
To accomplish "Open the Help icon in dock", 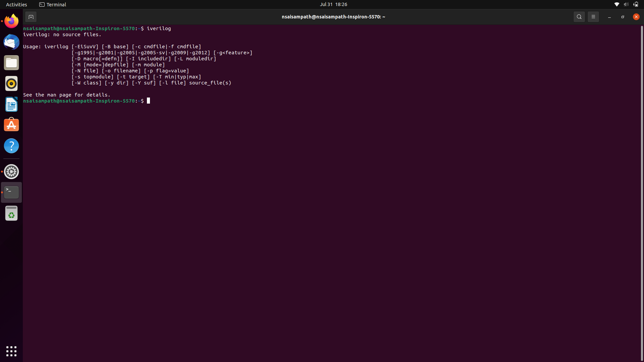I will click(11, 146).
